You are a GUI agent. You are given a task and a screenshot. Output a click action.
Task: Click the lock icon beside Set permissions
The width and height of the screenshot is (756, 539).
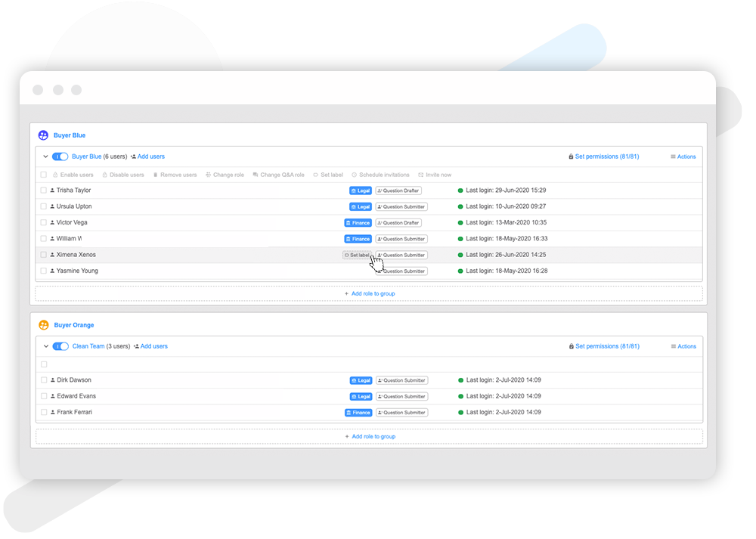coord(572,156)
